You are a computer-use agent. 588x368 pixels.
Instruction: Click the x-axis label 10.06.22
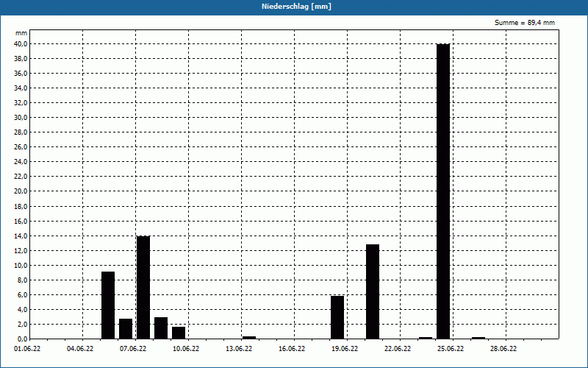(186, 349)
